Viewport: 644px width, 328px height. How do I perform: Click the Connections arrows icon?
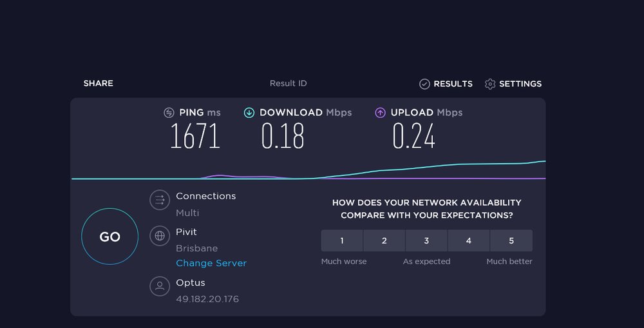pyautogui.click(x=160, y=200)
